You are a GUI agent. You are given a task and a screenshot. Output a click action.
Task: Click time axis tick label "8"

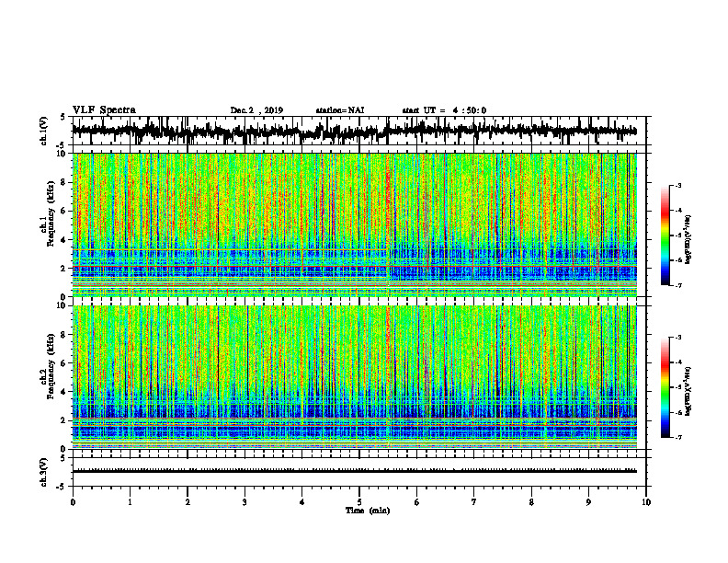click(531, 502)
